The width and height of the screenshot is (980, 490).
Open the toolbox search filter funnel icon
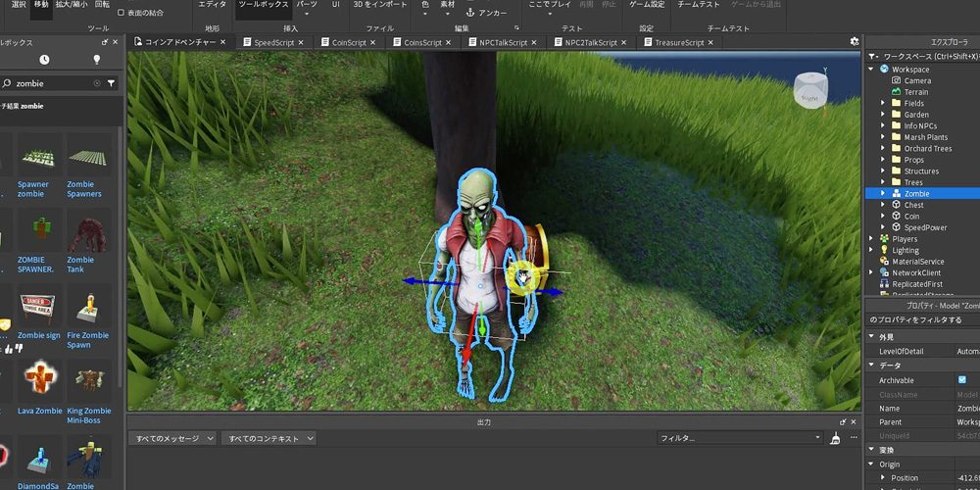pos(112,83)
